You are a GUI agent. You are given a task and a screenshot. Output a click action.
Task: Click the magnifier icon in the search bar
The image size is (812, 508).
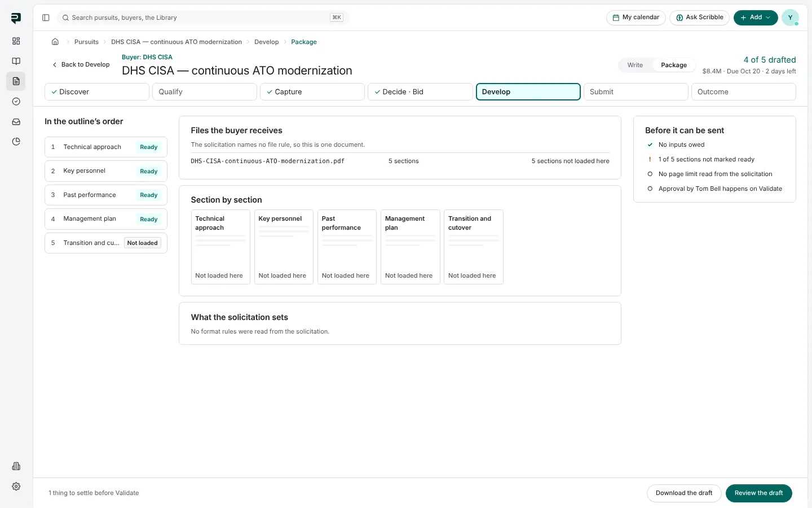pos(65,17)
